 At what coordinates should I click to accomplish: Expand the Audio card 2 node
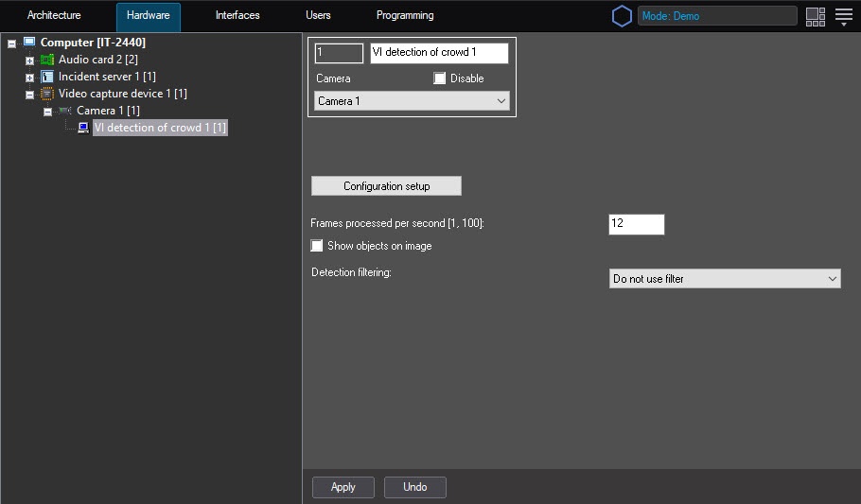tap(29, 61)
